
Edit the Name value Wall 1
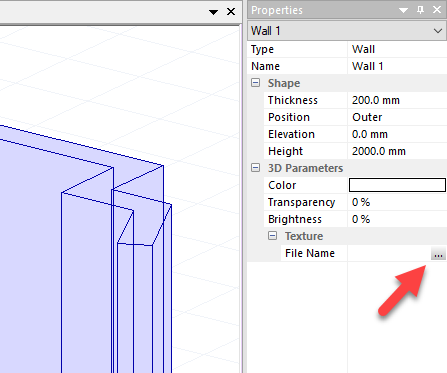click(397, 66)
